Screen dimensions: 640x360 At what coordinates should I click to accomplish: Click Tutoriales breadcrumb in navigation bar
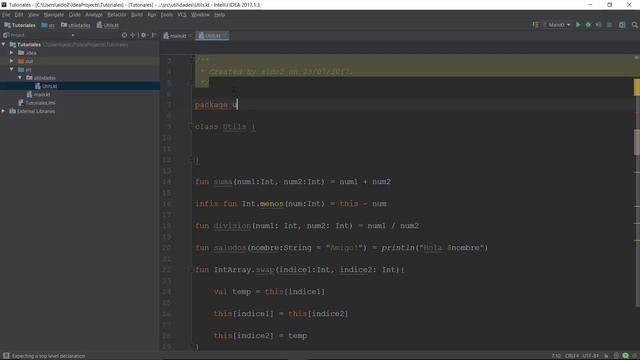pyautogui.click(x=20, y=25)
